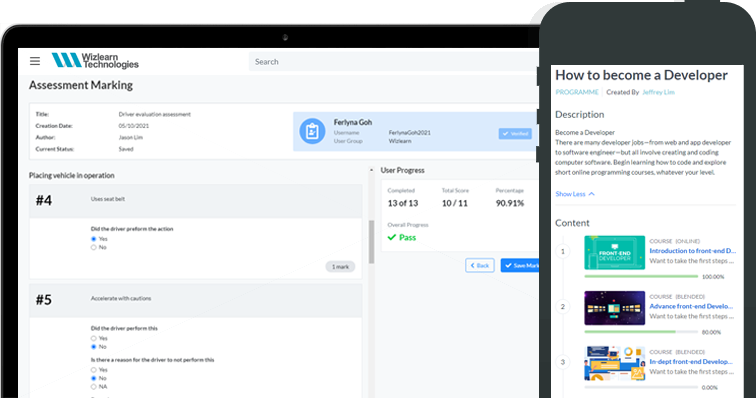Select Yes for 'Did the driver perform this'
756x398 pixels.
(94, 338)
